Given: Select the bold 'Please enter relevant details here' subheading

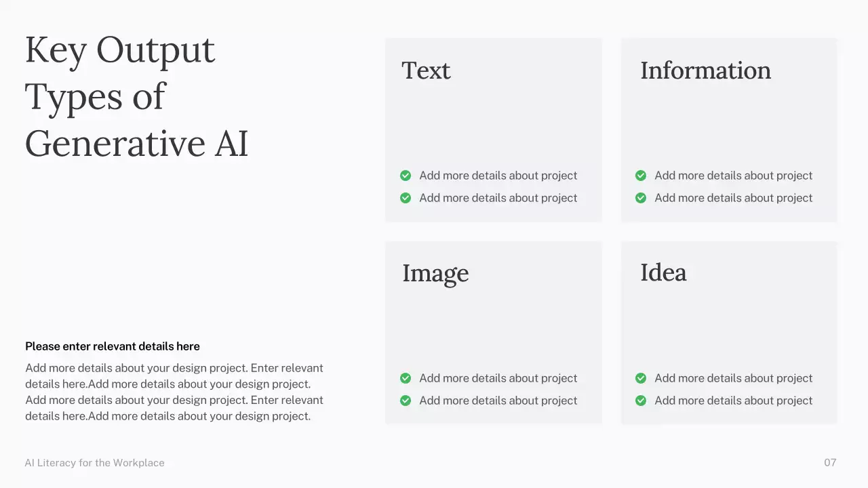Looking at the screenshot, I should [113, 346].
